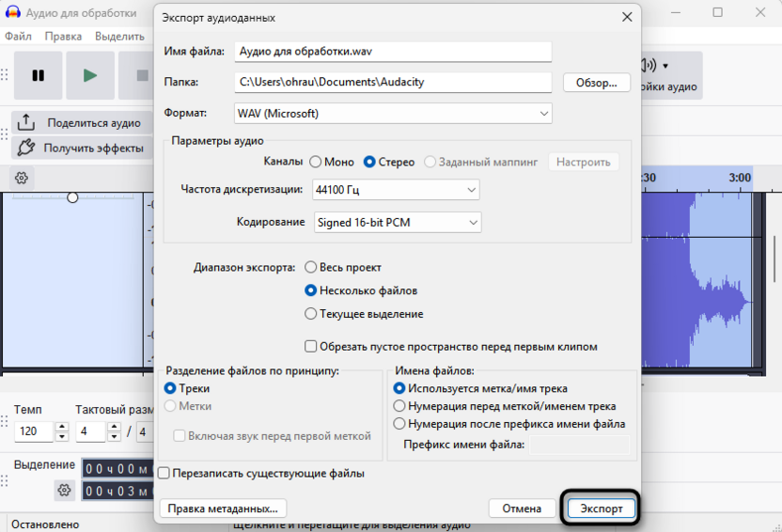
Task: Open the Share audio upload icon
Action: (x=26, y=122)
